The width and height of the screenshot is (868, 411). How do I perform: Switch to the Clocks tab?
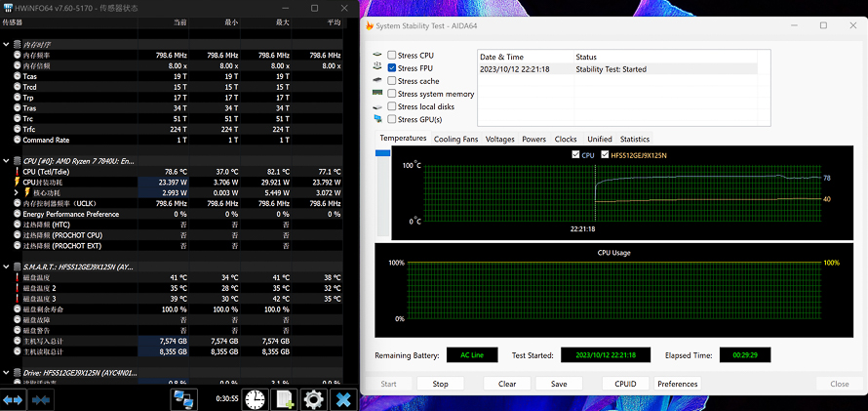566,139
